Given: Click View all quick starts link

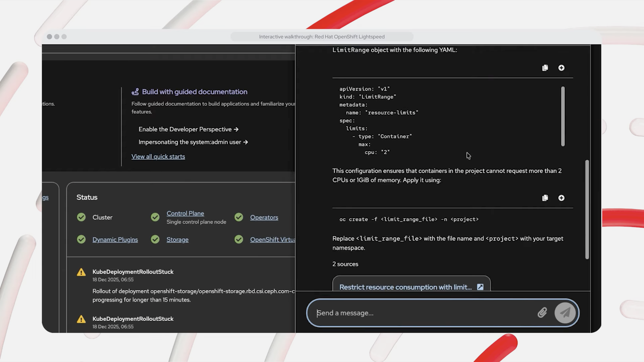Looking at the screenshot, I should [158, 157].
